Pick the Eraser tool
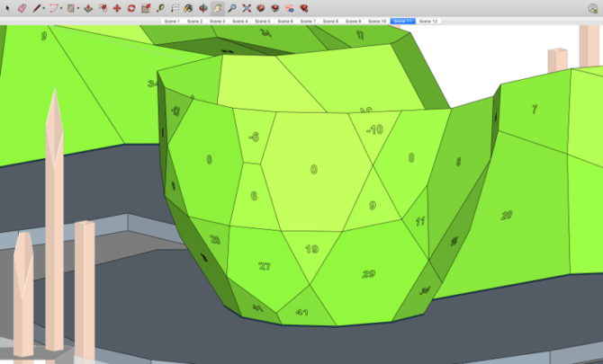The height and width of the screenshot is (364, 603). pos(22,7)
